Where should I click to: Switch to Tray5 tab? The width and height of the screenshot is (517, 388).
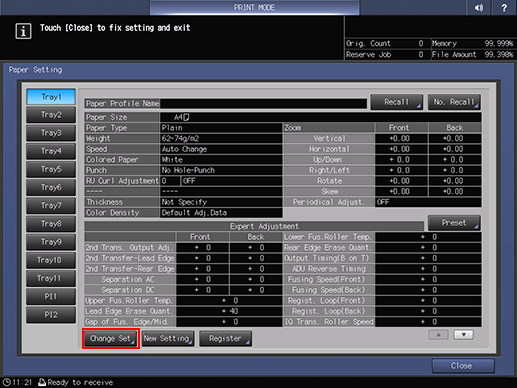coord(51,169)
